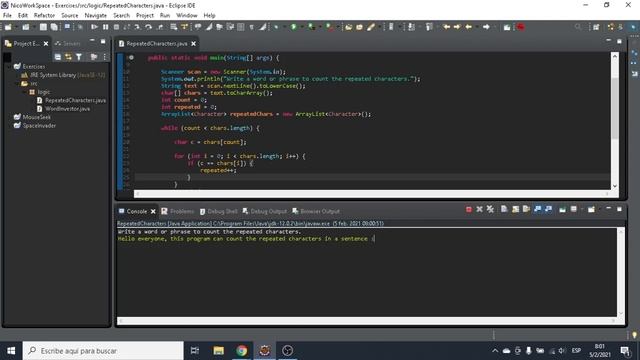Switch to the Problems tab
640x360 pixels.
178,211
